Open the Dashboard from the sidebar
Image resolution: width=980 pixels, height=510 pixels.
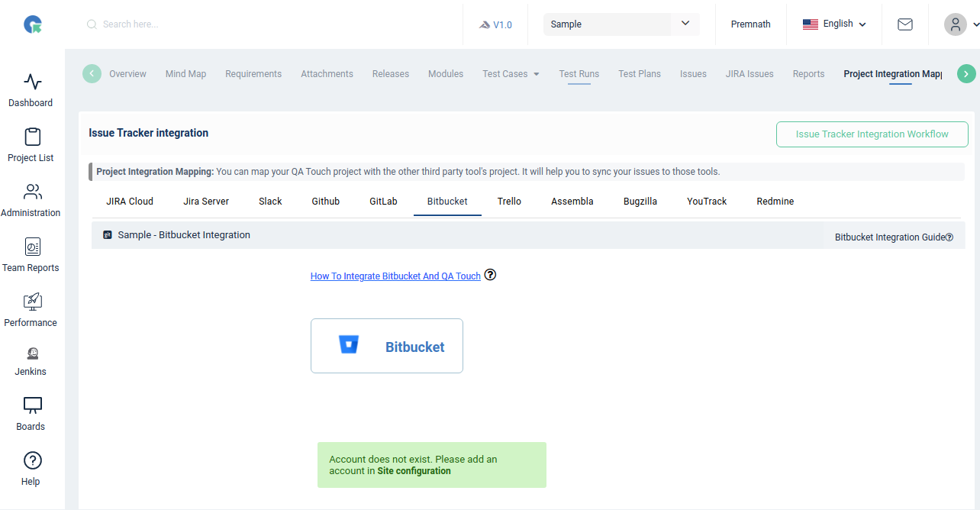(x=31, y=88)
